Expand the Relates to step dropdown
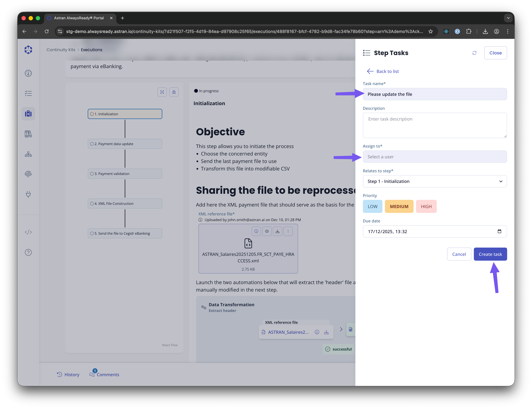The width and height of the screenshot is (532, 409). (435, 181)
